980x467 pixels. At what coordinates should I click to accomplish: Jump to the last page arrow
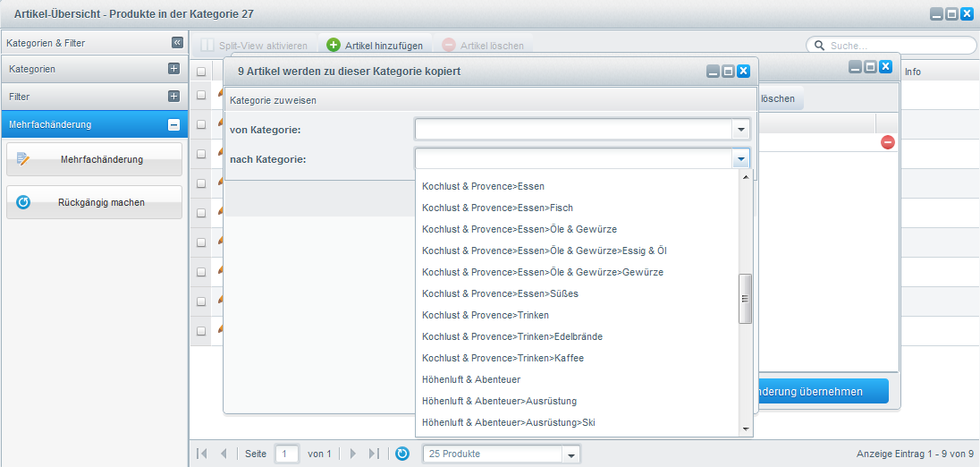tap(375, 454)
